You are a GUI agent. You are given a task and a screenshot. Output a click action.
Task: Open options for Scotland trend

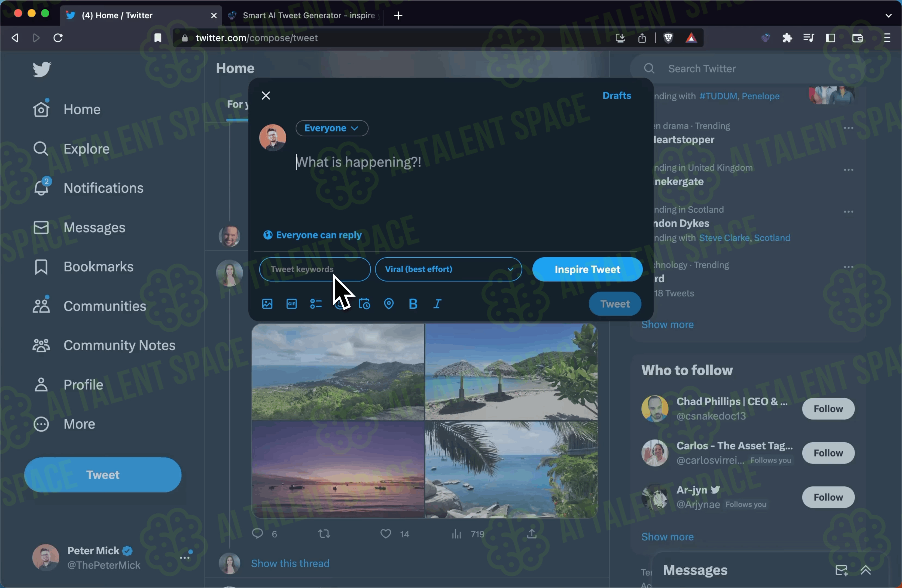point(849,212)
